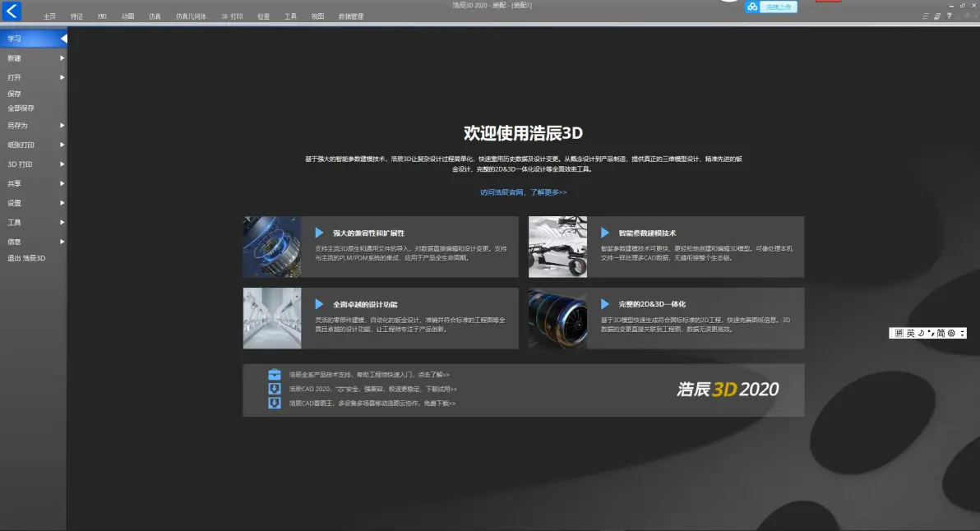The width and height of the screenshot is (980, 531).
Task: Open the PMI ribbon tab
Action: point(102,17)
